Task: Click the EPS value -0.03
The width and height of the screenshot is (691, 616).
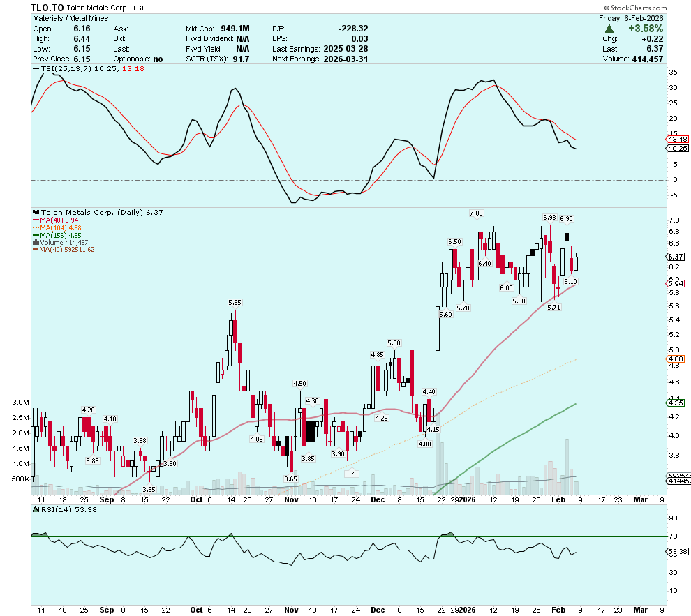Action: tap(358, 39)
